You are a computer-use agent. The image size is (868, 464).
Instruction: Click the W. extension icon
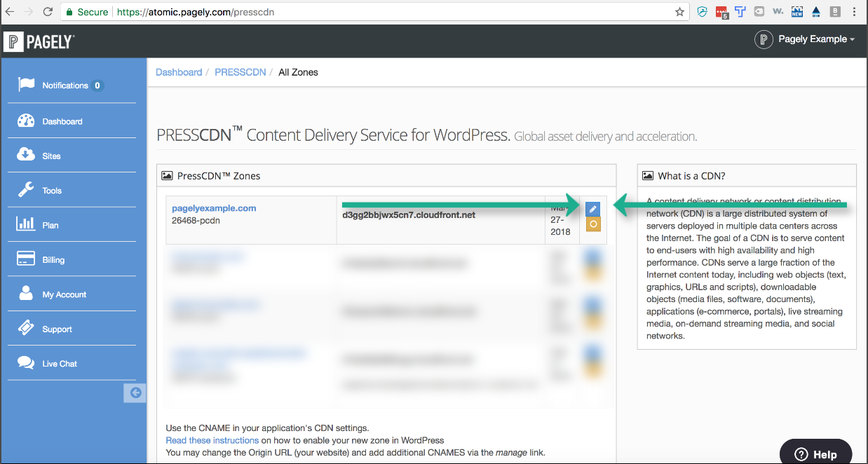(778, 12)
